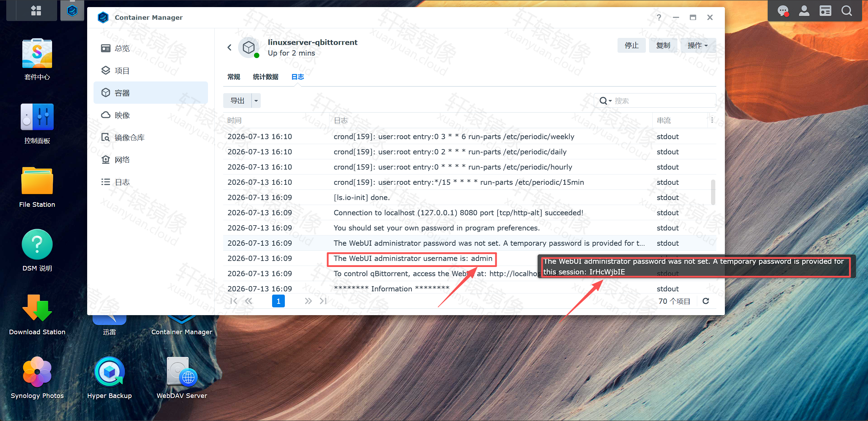Select the periodic/hourly crond log row
868x421 pixels.
pyautogui.click(x=470, y=167)
